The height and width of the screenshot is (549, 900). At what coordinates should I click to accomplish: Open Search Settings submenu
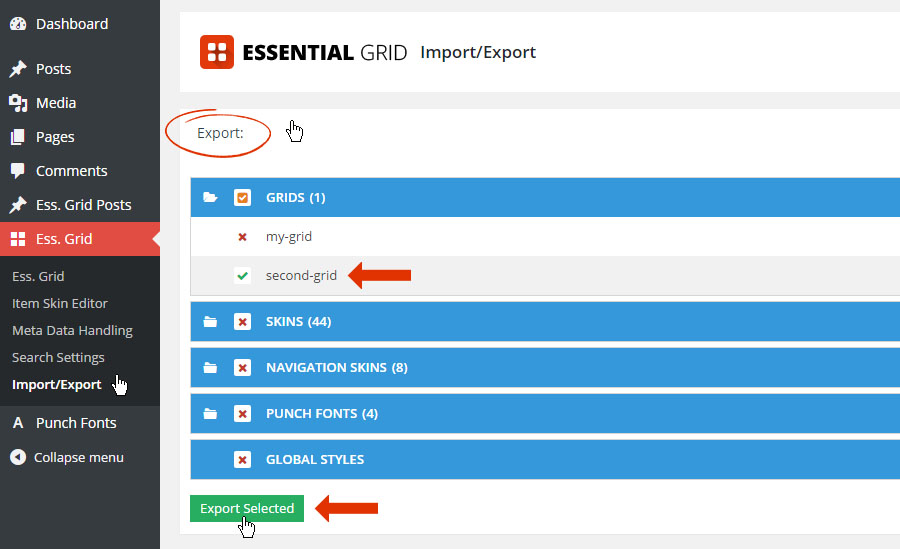point(58,357)
